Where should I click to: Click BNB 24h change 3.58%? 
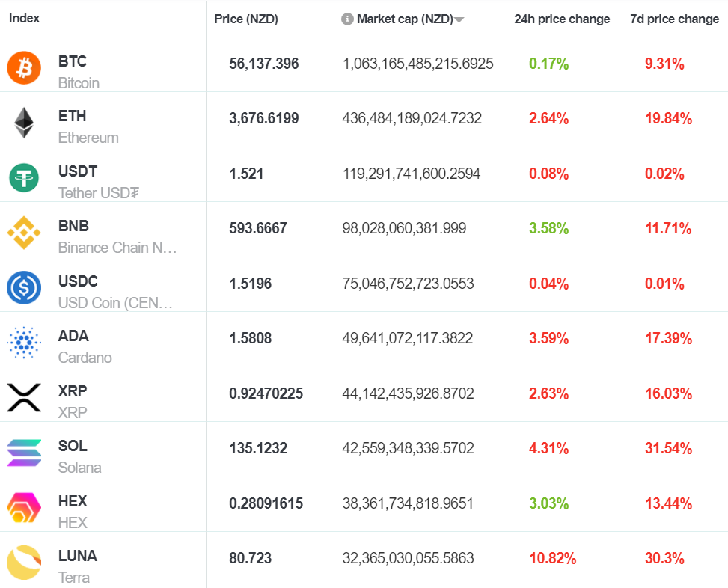click(548, 228)
